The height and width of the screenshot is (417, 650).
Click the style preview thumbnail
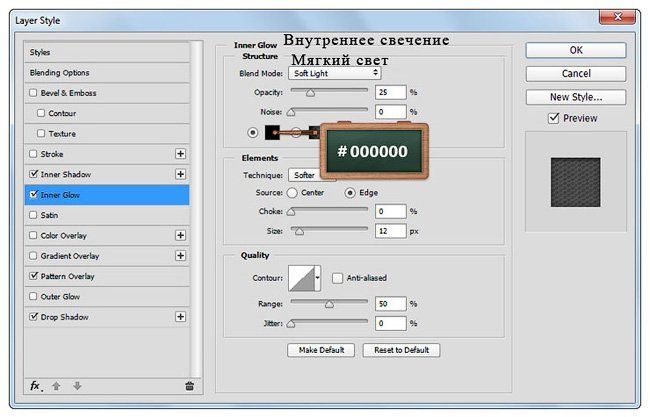pyautogui.click(x=575, y=182)
